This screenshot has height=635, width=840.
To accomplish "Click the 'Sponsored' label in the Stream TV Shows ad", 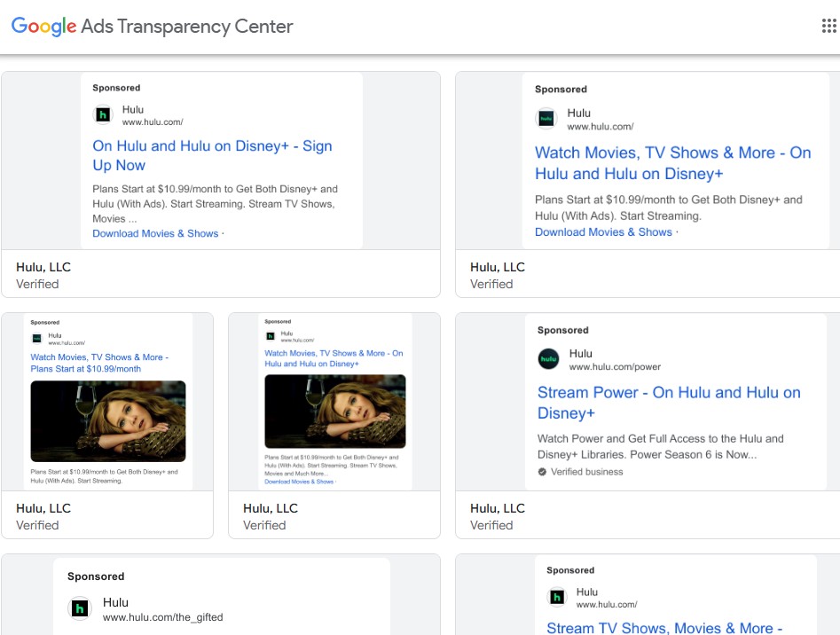I will pos(570,570).
